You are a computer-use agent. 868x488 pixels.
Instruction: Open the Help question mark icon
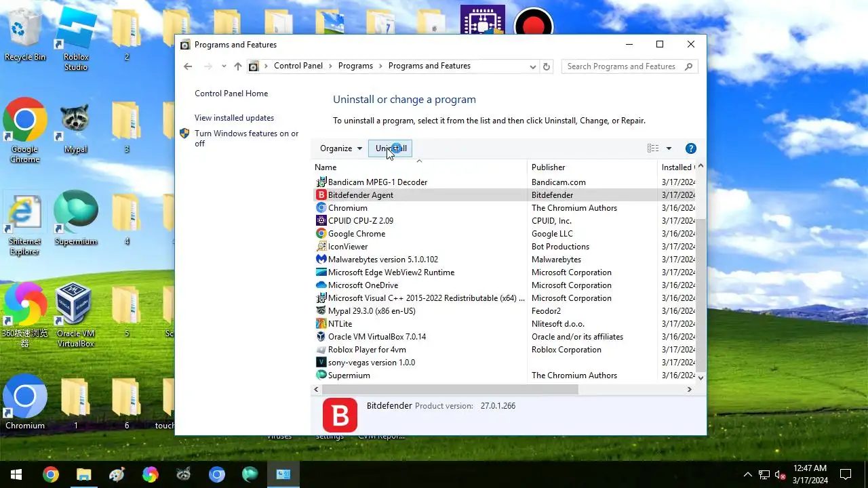(x=691, y=148)
